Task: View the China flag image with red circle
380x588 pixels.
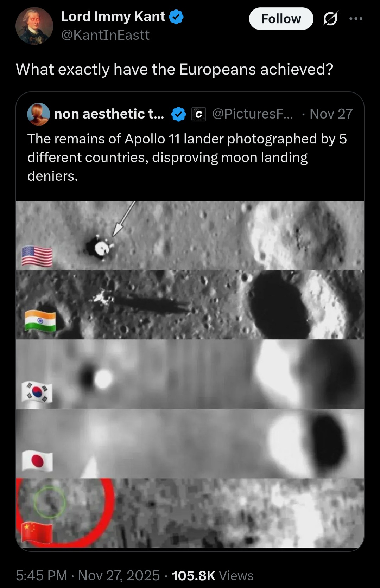Action: point(190,513)
